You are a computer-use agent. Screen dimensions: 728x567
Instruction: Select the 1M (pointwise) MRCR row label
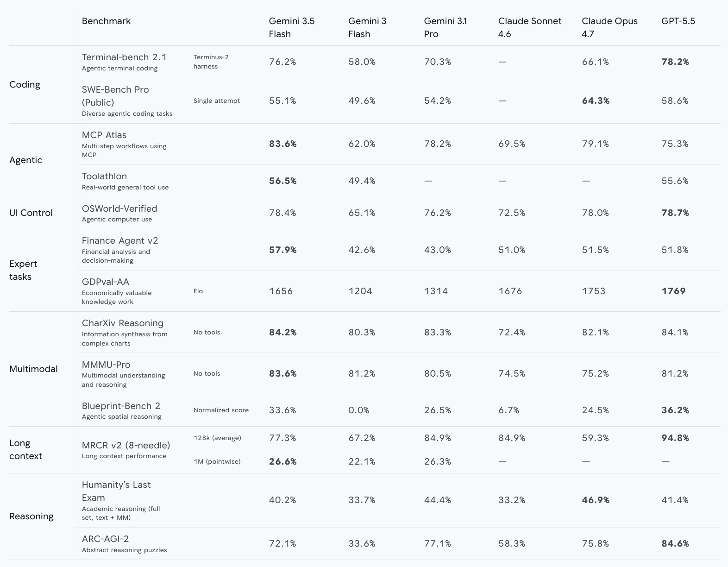tap(217, 461)
